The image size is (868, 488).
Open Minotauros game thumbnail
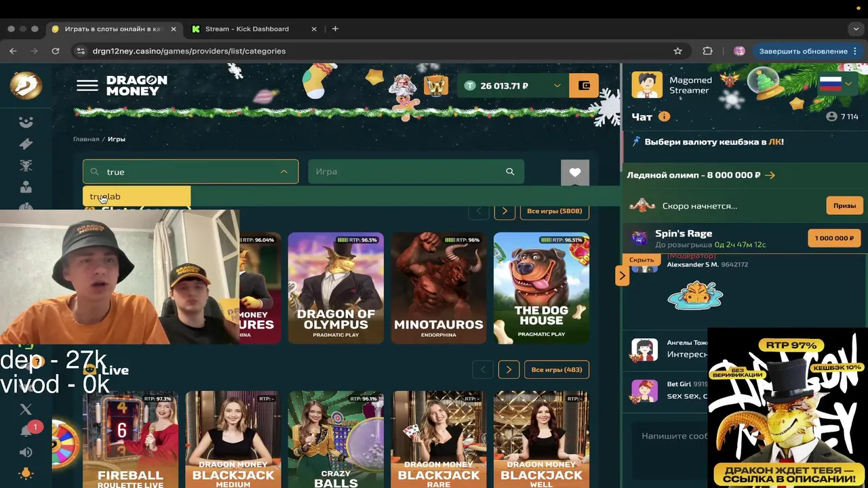pyautogui.click(x=438, y=288)
